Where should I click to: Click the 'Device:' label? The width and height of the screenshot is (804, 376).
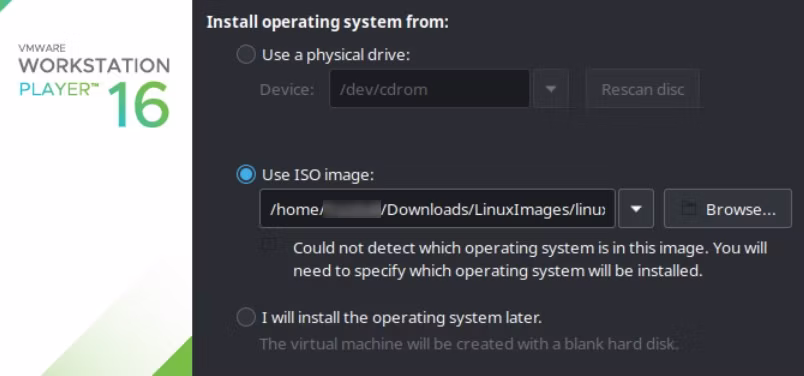[287, 90]
